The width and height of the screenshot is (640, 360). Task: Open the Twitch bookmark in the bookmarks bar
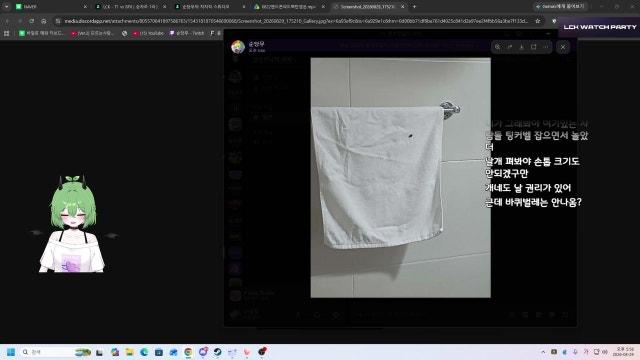[x=187, y=33]
